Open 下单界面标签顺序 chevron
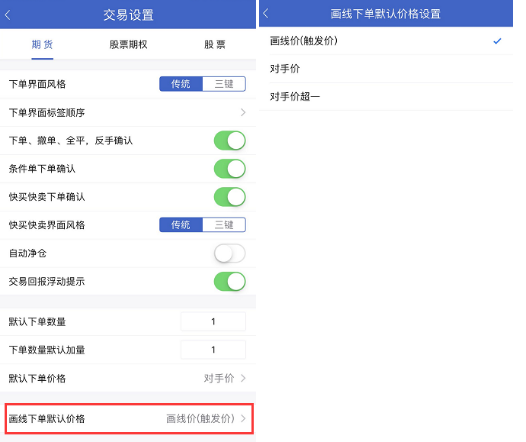This screenshot has width=526, height=442. pos(243,112)
